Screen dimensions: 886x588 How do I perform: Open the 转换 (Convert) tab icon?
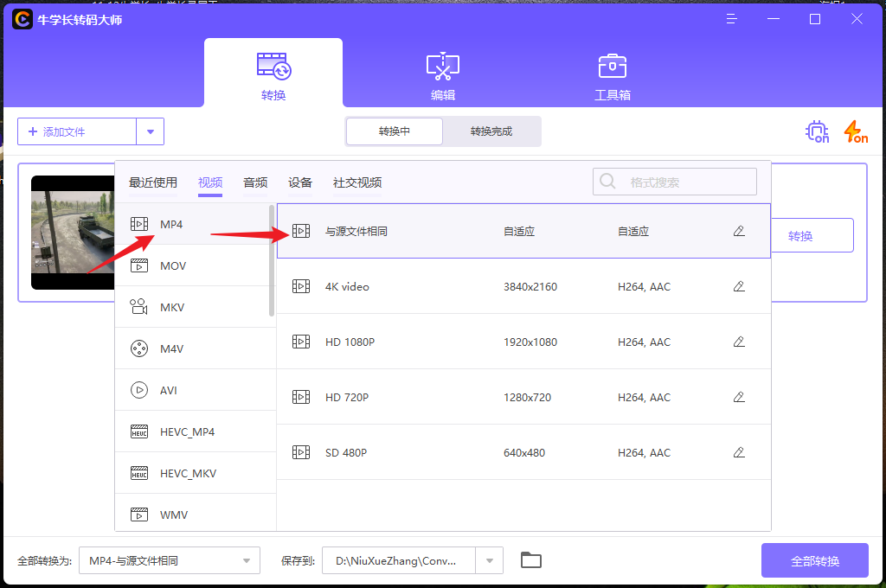coord(273,65)
